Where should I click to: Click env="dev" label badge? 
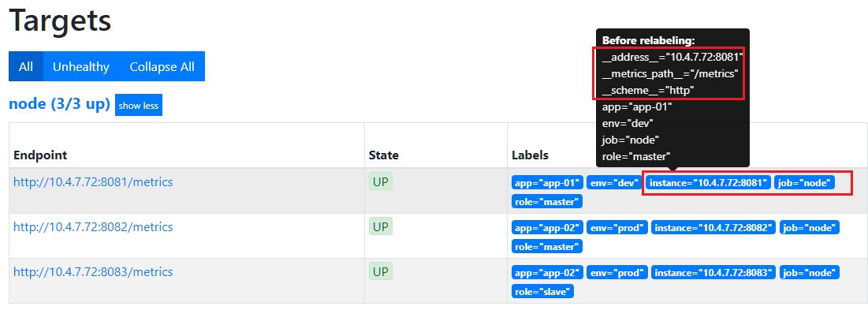[x=613, y=183]
